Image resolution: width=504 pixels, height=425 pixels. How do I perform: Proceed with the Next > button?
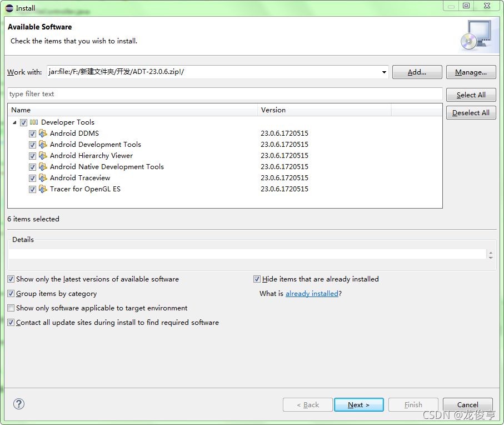[359, 405]
